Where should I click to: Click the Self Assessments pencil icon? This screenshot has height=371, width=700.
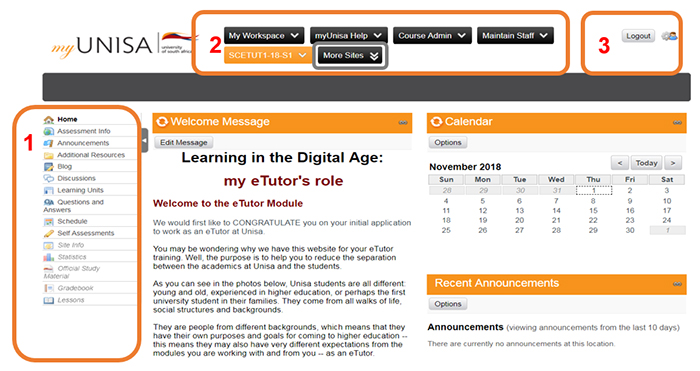(x=49, y=233)
